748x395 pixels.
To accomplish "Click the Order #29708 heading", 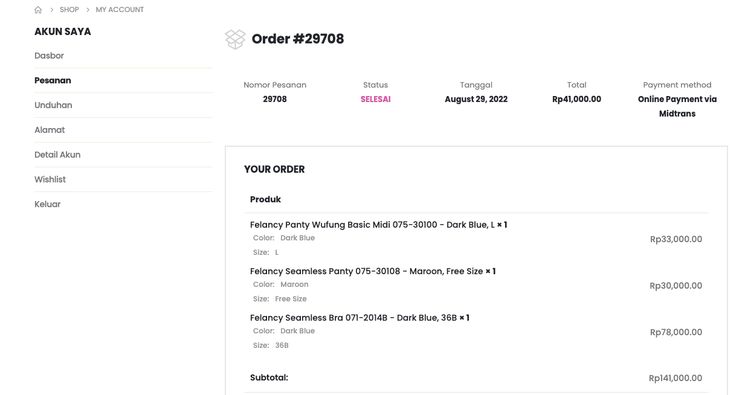I will (x=298, y=39).
